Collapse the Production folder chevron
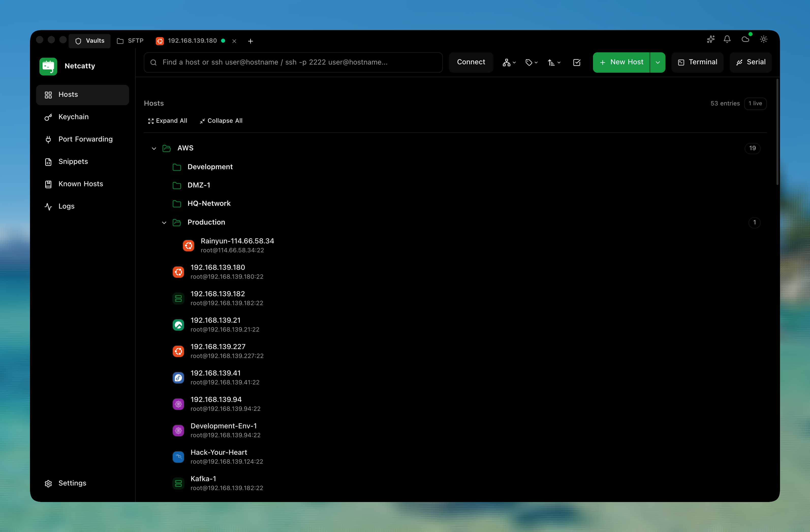The width and height of the screenshot is (810, 532). tap(164, 223)
